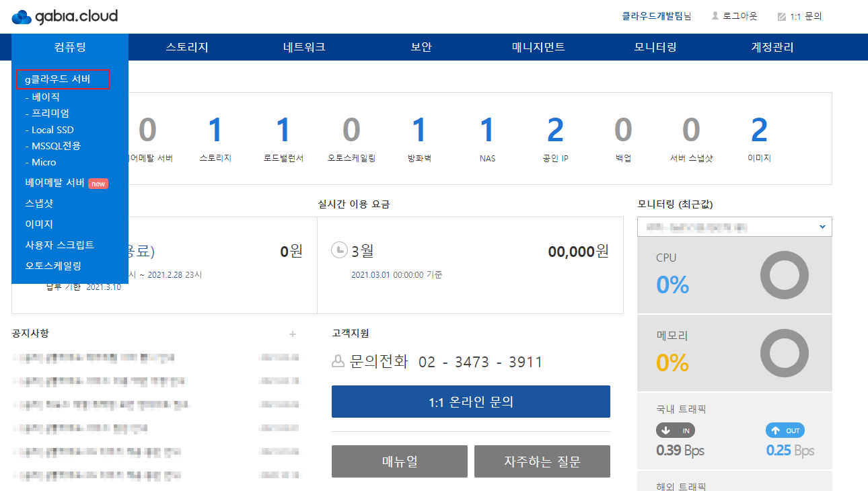Click the dashboard 이미지 count tile

click(x=759, y=139)
